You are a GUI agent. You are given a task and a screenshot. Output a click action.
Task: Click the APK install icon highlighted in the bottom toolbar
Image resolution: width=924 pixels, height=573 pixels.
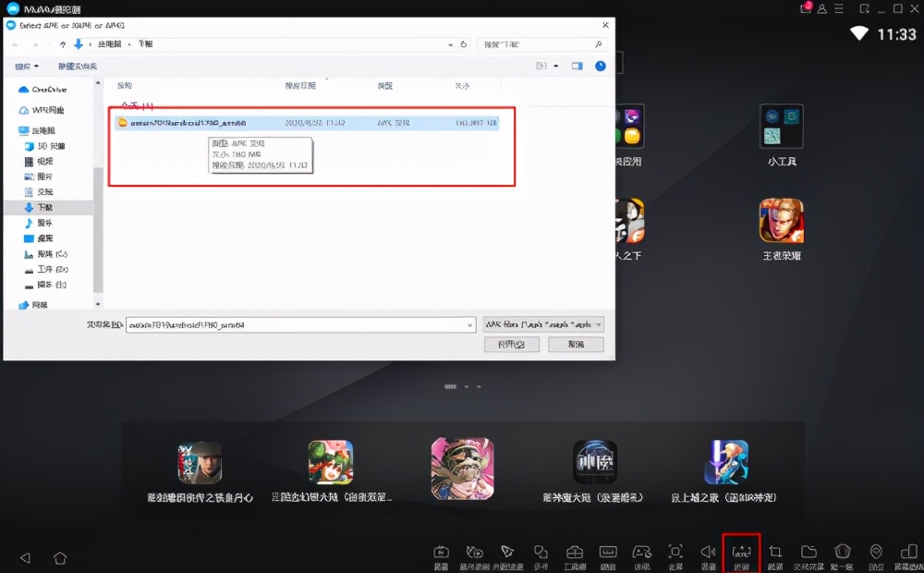coord(741,553)
